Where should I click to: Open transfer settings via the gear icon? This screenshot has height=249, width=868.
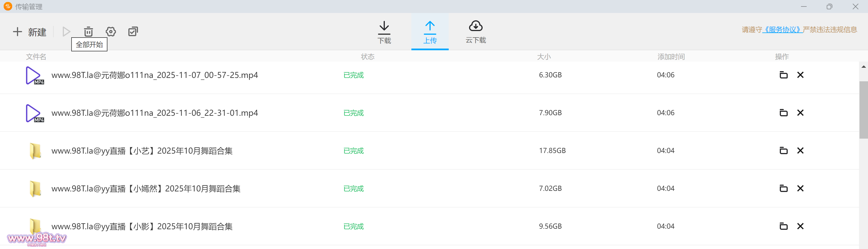click(x=111, y=32)
